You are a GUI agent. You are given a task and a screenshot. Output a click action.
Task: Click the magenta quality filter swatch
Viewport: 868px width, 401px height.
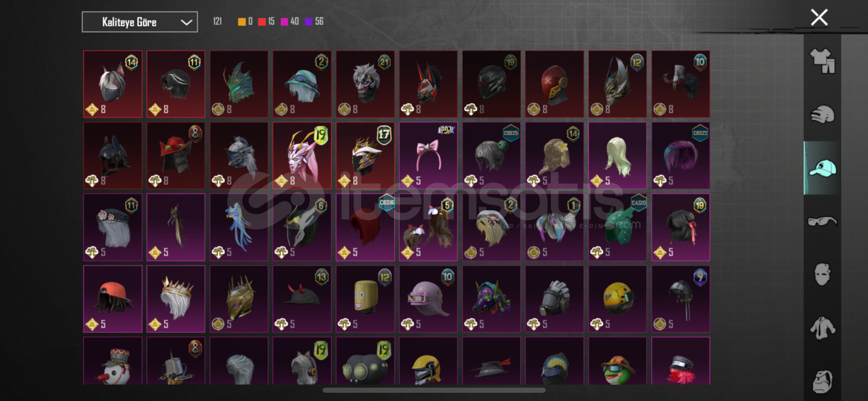pos(285,22)
